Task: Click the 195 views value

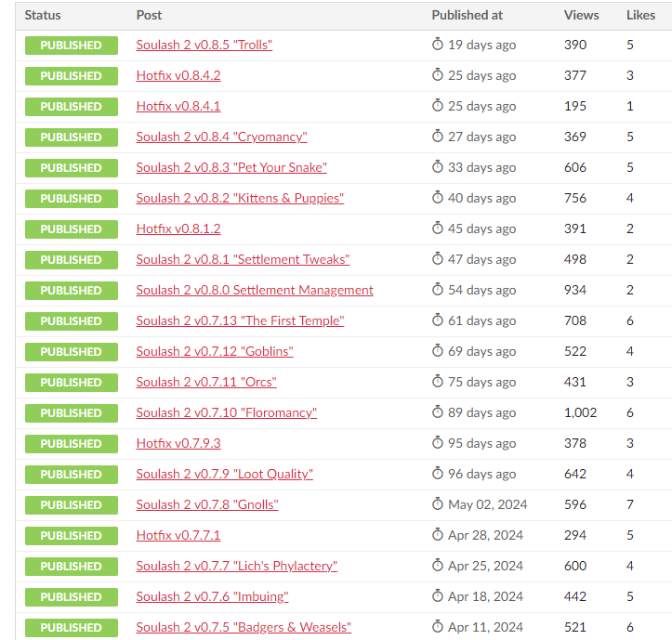Action: tap(575, 106)
